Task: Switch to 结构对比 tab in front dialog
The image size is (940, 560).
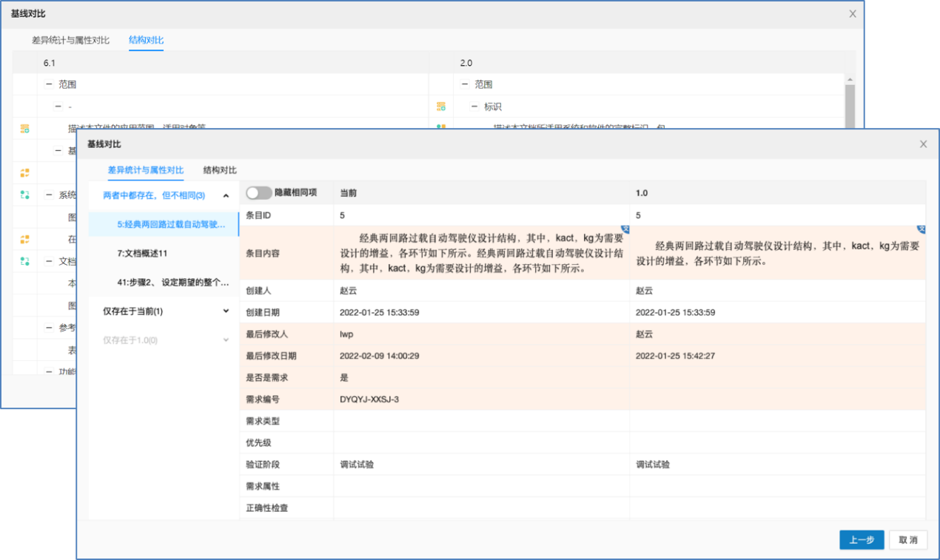Action: pos(220,170)
